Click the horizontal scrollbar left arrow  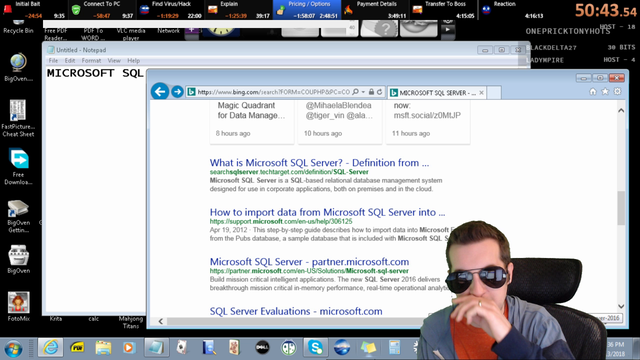[x=160, y=321]
